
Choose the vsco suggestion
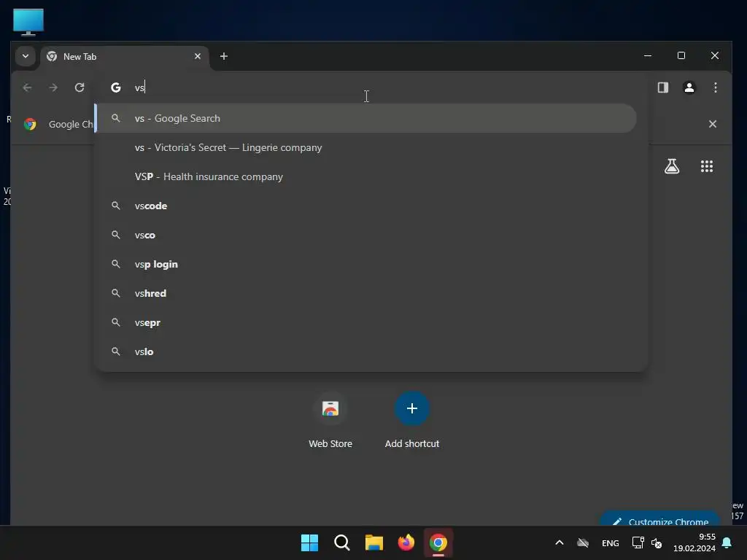(366, 235)
